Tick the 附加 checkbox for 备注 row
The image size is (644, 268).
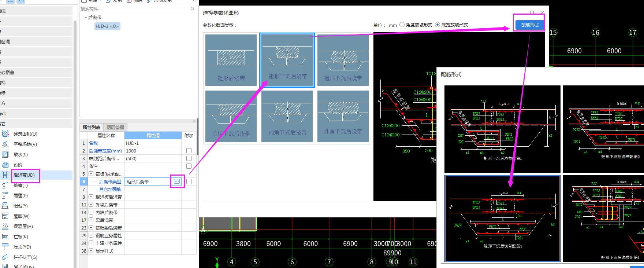pos(189,166)
